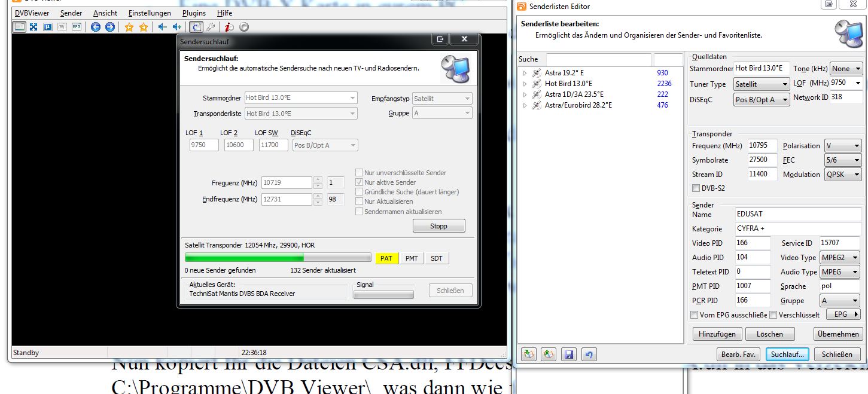Open the Plugins menu
Image resolution: width=868 pixels, height=394 pixels.
tap(193, 13)
